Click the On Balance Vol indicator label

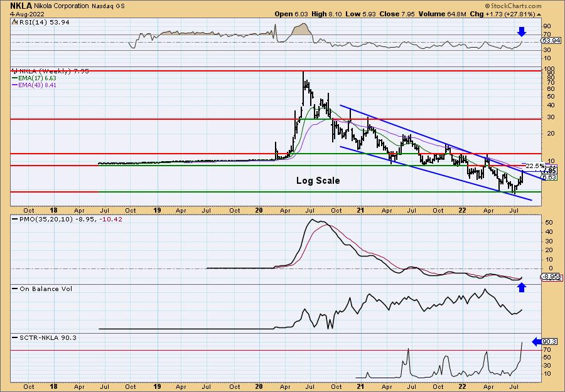(46, 289)
